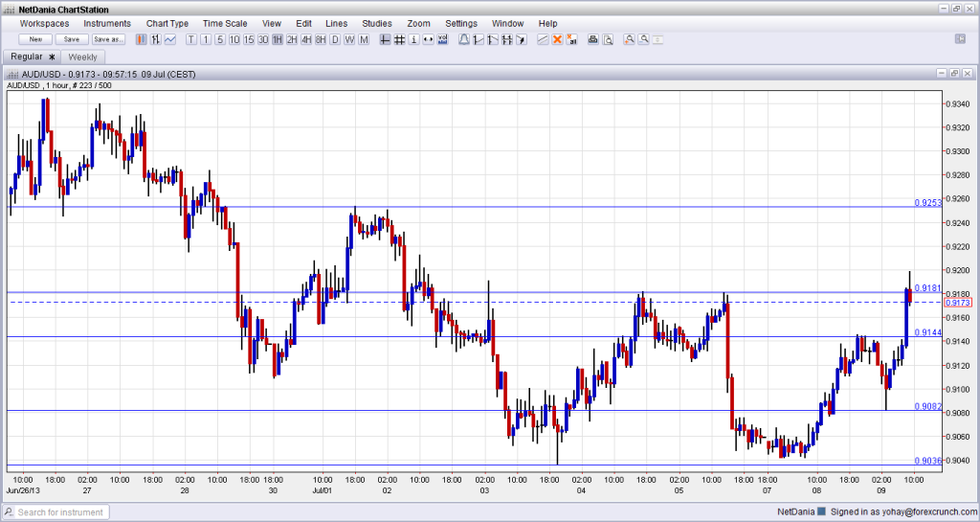
Task: Switch to the Weekly tab
Action: [83, 57]
